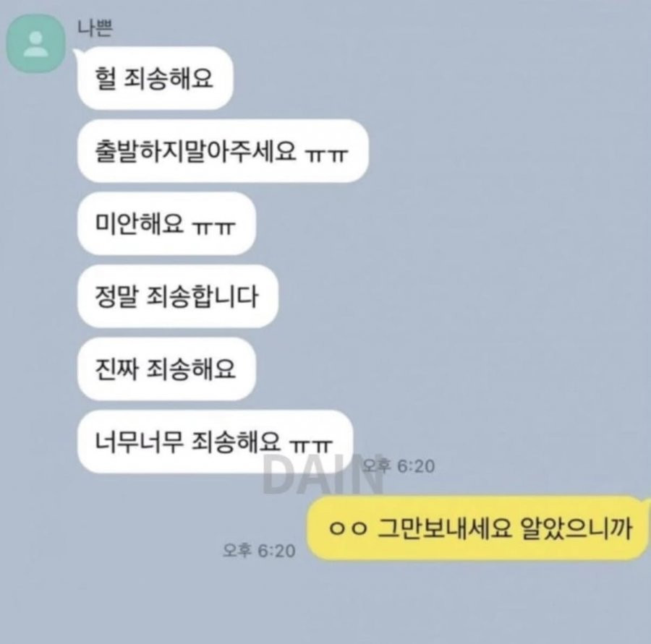The width and height of the screenshot is (651, 644).
Task: Click the 오후 6:20 timestamp beside the received messages
Action: [399, 466]
